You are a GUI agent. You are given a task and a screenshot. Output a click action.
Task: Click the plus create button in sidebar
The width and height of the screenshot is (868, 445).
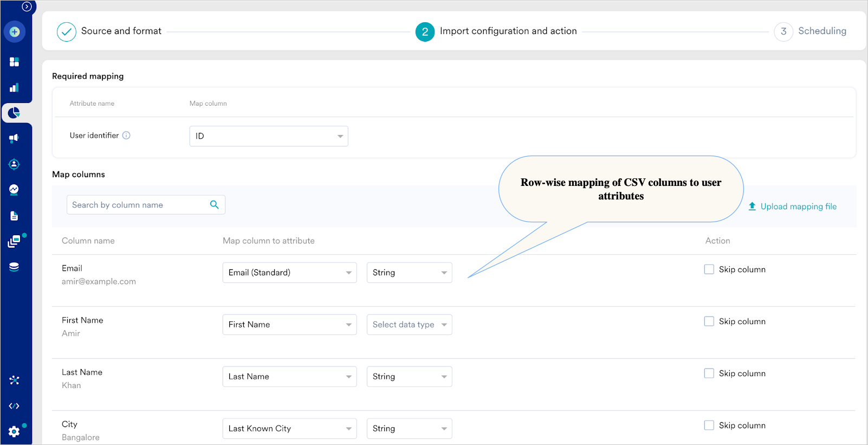[x=15, y=32]
